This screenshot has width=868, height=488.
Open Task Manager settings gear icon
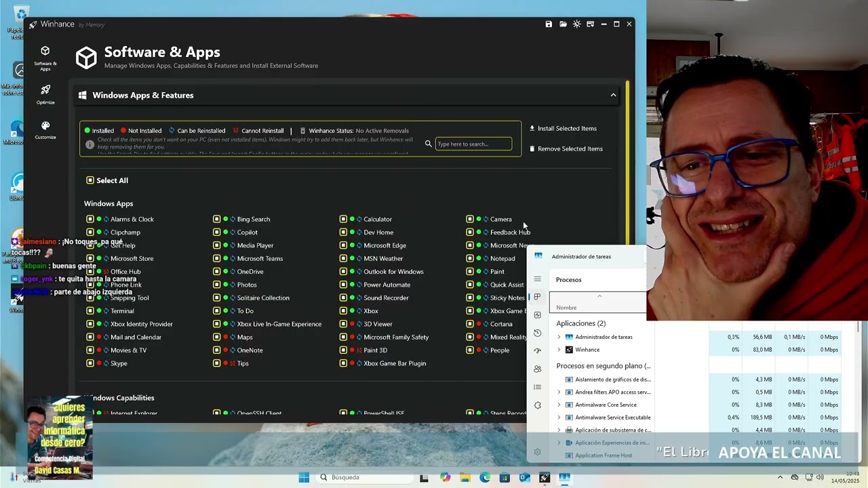click(538, 452)
